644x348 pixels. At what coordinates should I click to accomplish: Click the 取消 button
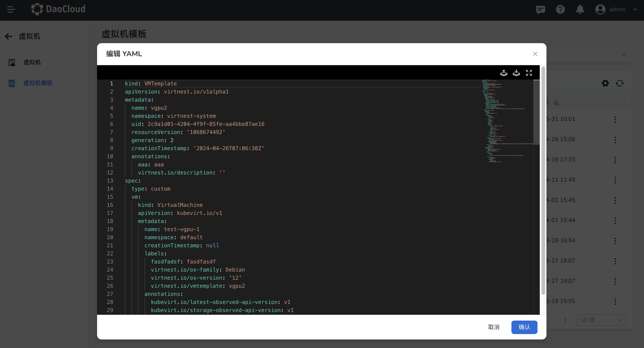[493, 327]
